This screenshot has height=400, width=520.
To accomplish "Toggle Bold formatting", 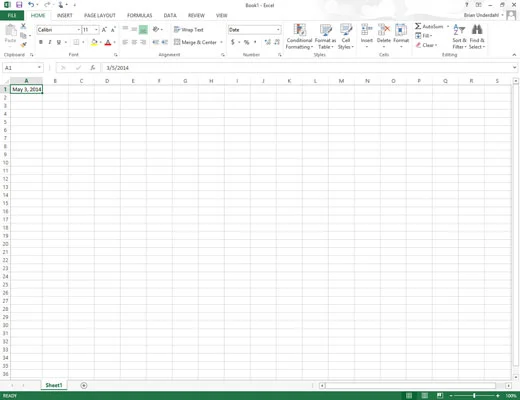I will (41, 42).
